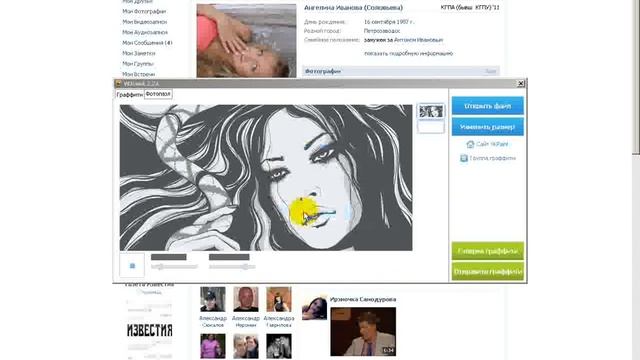The width and height of the screenshot is (640, 360).
Task: Open Мои Группы in the sidebar
Action: (x=138, y=64)
